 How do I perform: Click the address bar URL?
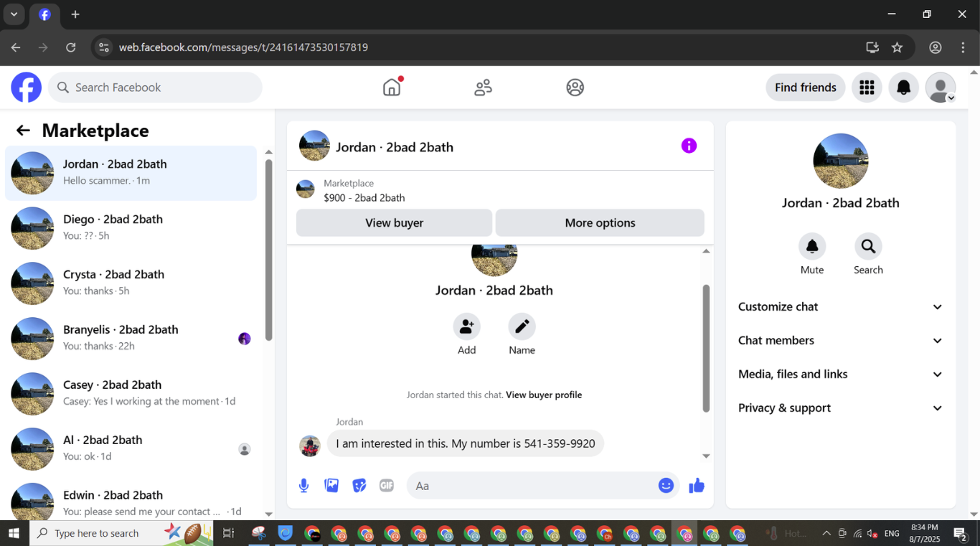point(244,47)
